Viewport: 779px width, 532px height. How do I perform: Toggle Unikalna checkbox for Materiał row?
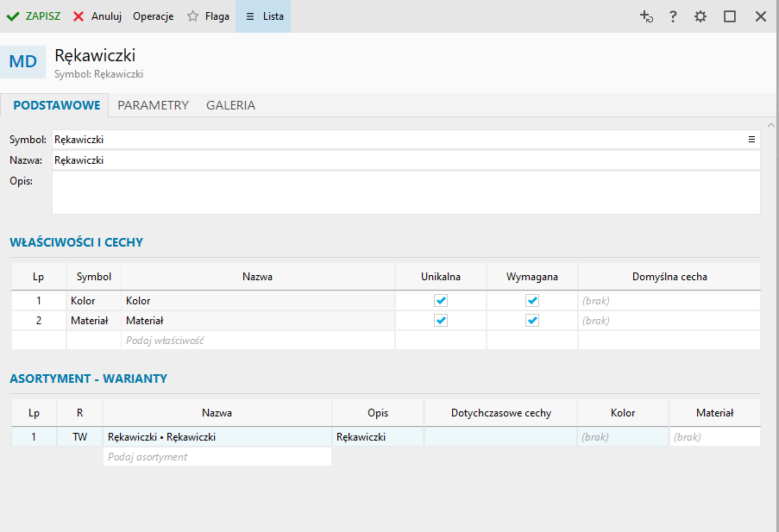click(441, 320)
